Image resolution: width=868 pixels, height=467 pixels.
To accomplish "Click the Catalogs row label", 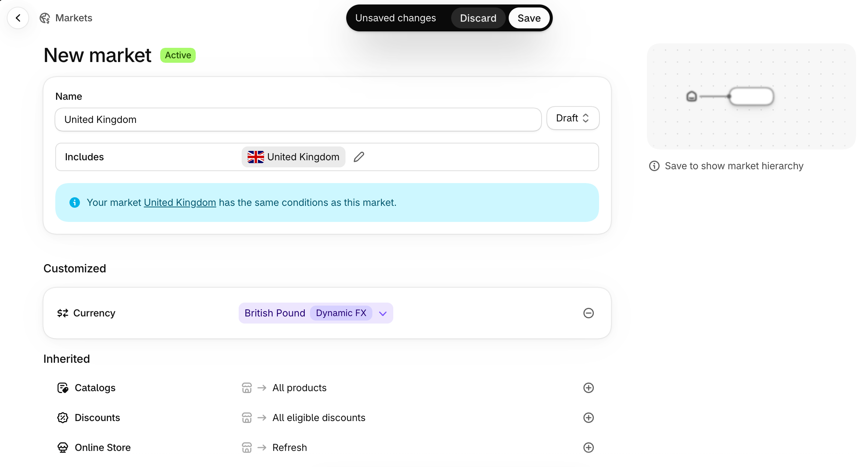I will [95, 388].
